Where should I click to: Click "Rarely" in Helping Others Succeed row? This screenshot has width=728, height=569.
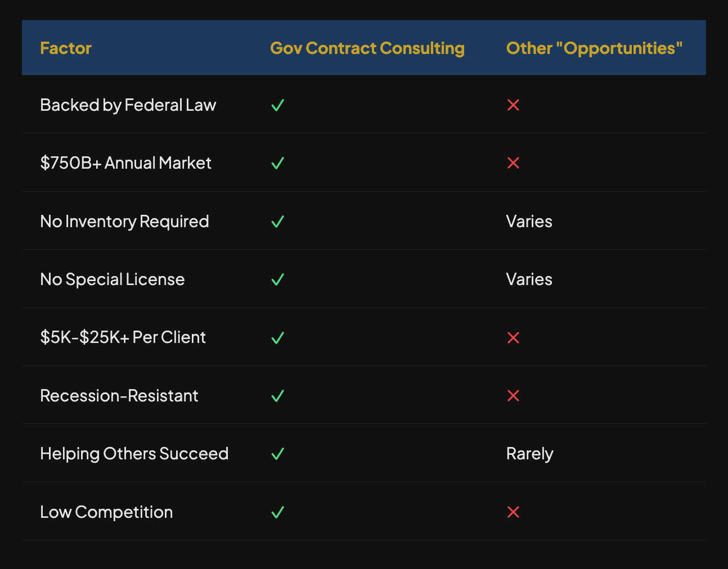529,454
